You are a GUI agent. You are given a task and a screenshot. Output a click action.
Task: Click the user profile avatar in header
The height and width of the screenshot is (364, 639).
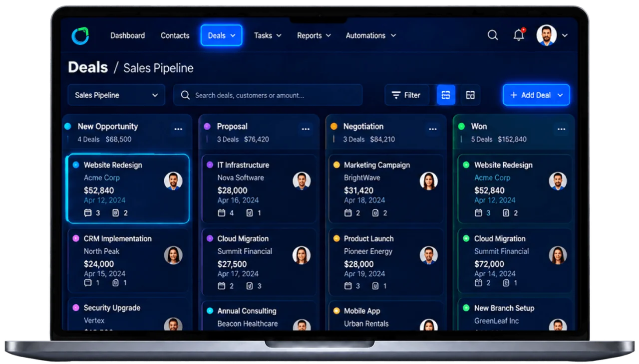(x=547, y=35)
